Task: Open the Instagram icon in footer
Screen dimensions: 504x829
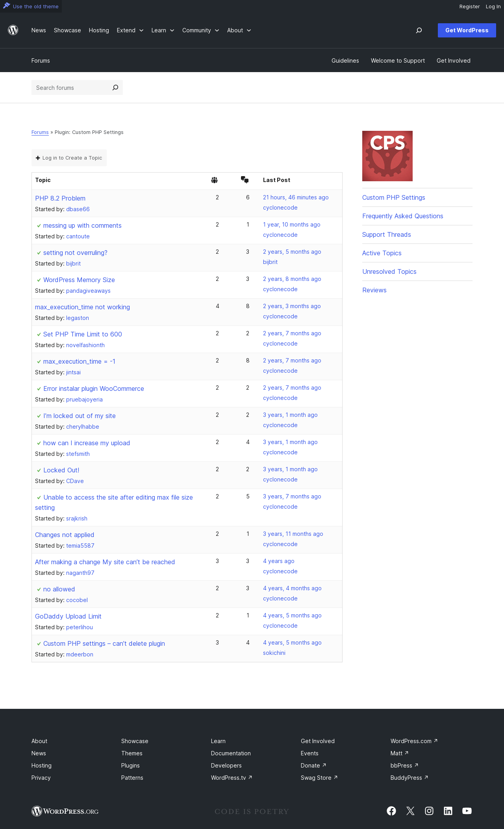Action: tap(429, 811)
